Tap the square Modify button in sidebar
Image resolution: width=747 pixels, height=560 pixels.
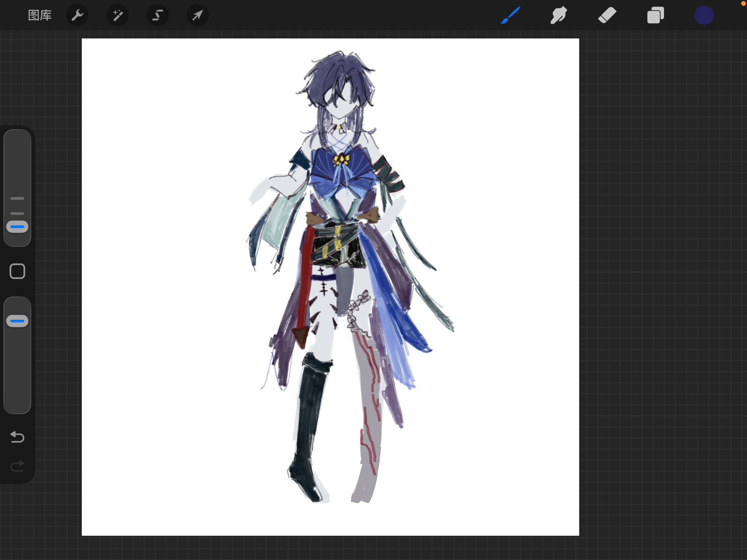17,271
